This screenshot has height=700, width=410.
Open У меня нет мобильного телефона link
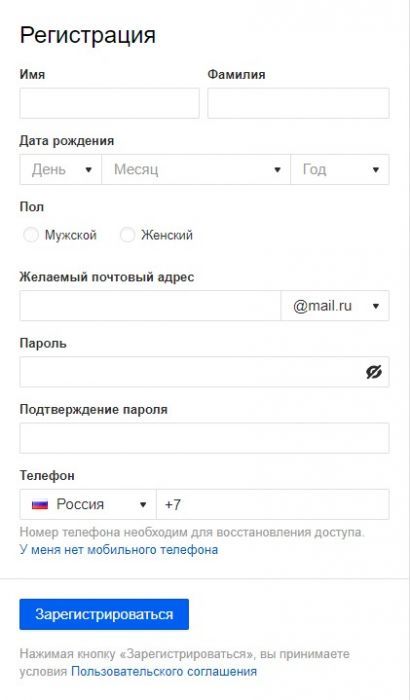pyautogui.click(x=119, y=549)
